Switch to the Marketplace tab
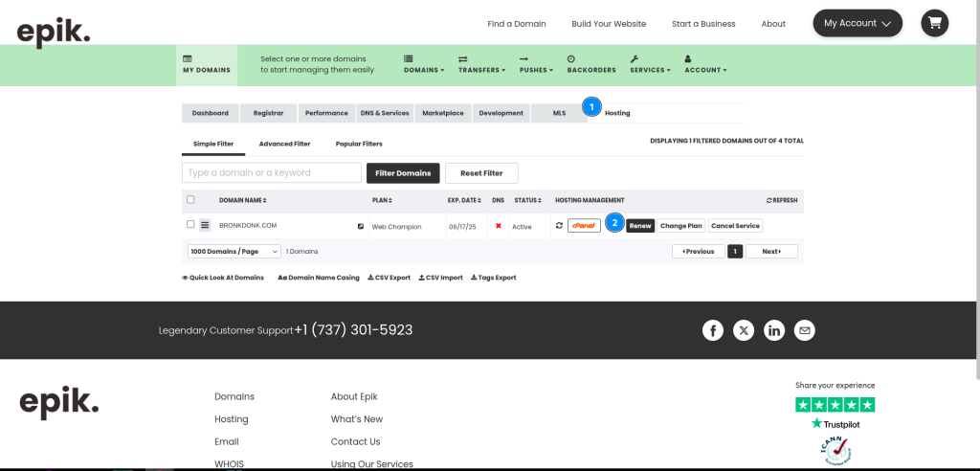This screenshot has height=471, width=980. click(x=442, y=113)
